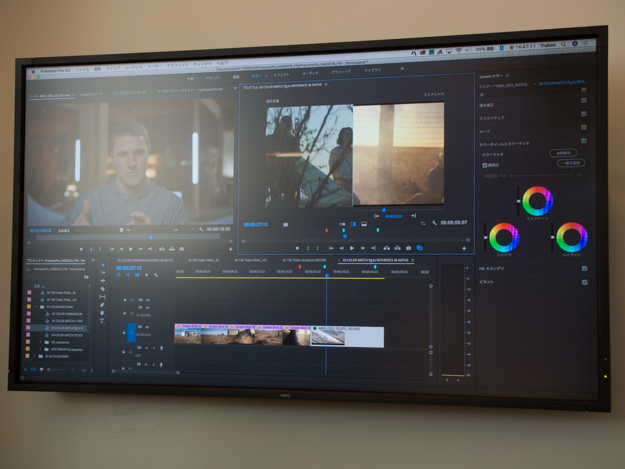Screen dimensions: 625x469
Task: Select the Type tool
Action: [102, 320]
